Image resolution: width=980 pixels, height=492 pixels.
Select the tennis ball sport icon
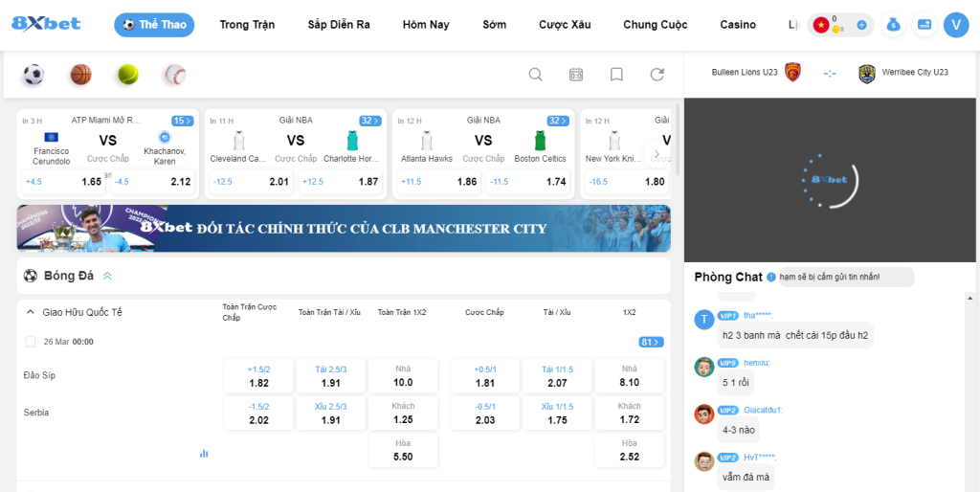[x=127, y=75]
